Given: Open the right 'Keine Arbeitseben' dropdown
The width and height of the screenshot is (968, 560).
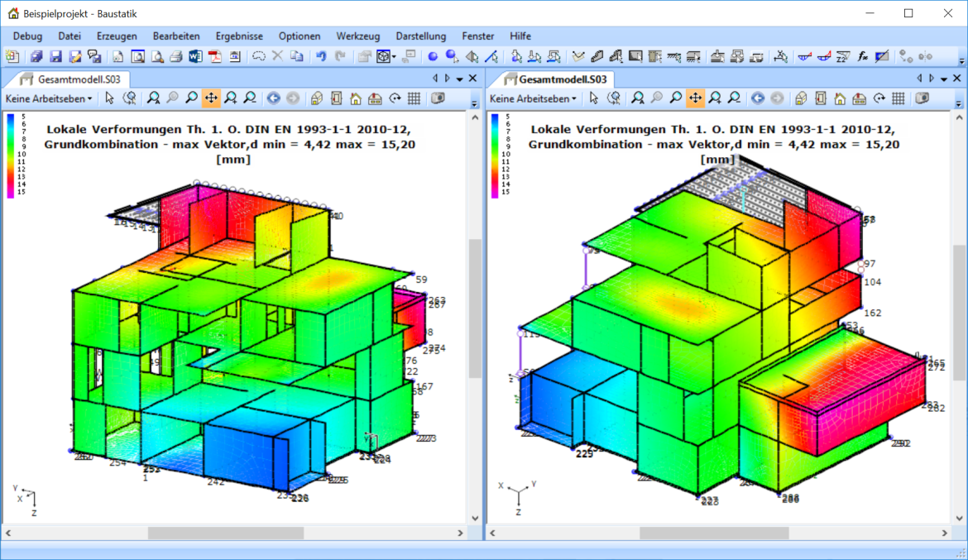Looking at the screenshot, I should (534, 98).
